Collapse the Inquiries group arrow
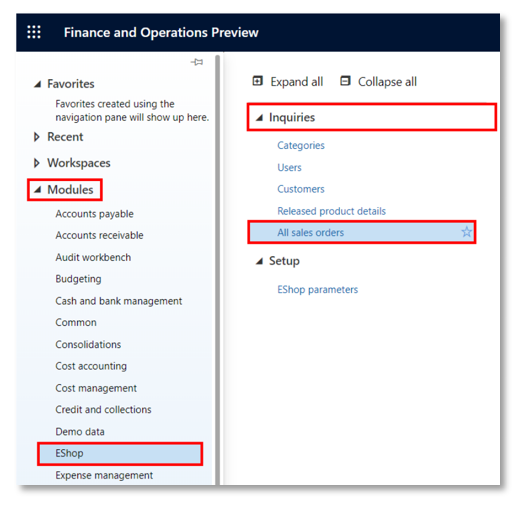The width and height of the screenshot is (524, 505). [259, 117]
